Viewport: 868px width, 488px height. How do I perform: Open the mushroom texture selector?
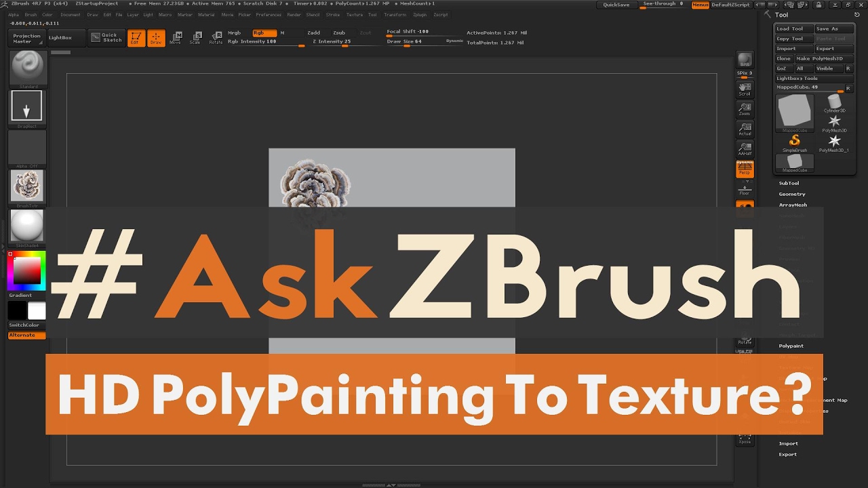pos(27,188)
